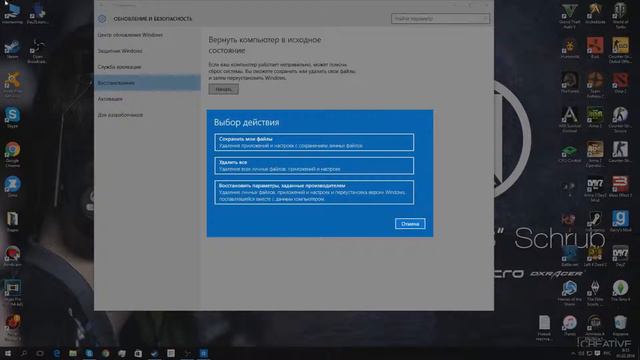Open the Open Broadcaster desktop shortcut
This screenshot has height=360, width=640.
coord(37,51)
